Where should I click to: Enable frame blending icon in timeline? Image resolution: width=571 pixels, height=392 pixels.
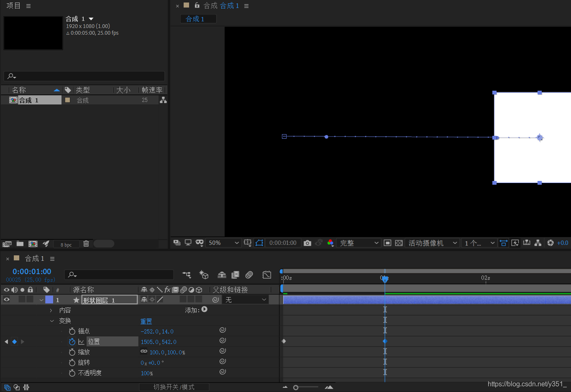[235, 275]
